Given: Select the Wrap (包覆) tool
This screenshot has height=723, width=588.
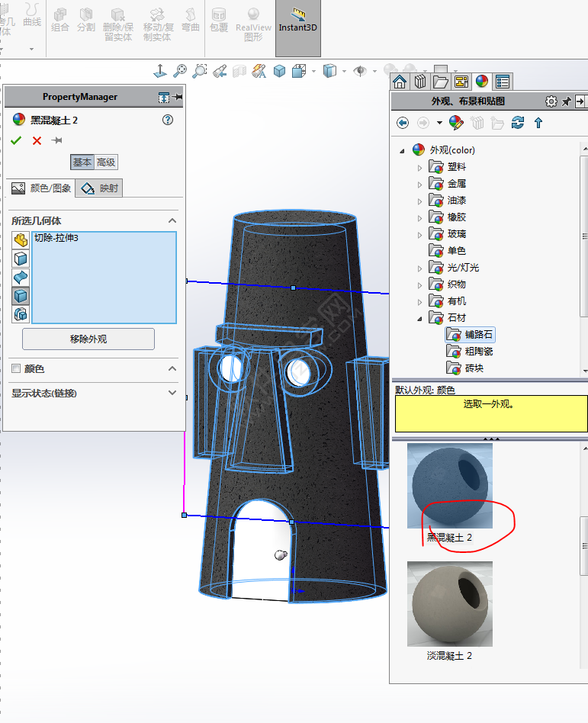Looking at the screenshot, I should click(x=219, y=20).
